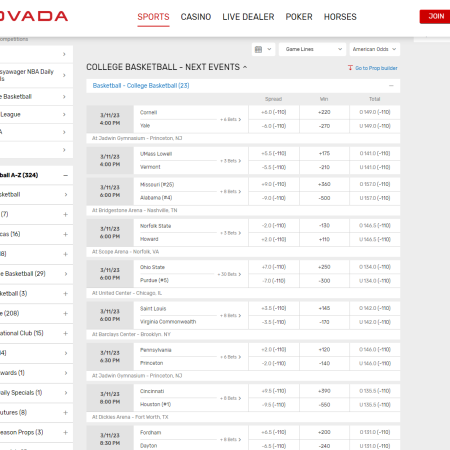Open the Basketball (29) sidebar item
The height and width of the screenshot is (450, 450).
36,274
